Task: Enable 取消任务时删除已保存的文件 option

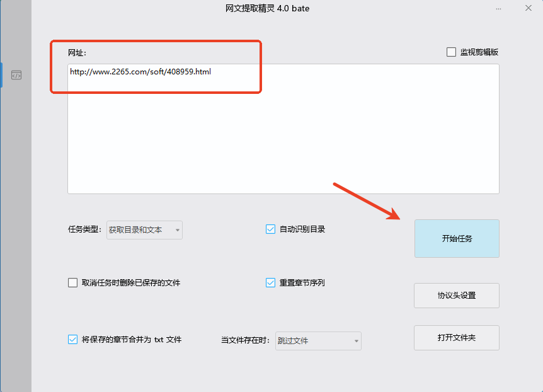Action: coord(72,282)
